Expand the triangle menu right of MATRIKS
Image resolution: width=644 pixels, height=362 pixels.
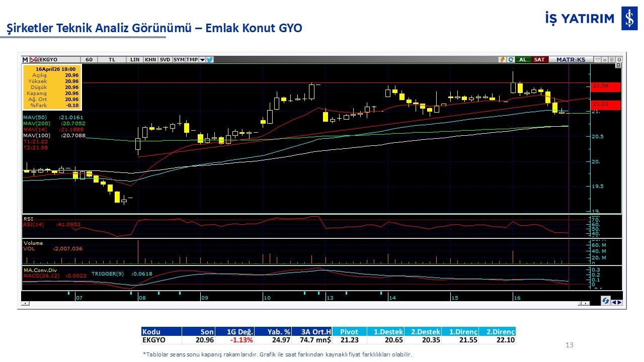tap(597, 59)
